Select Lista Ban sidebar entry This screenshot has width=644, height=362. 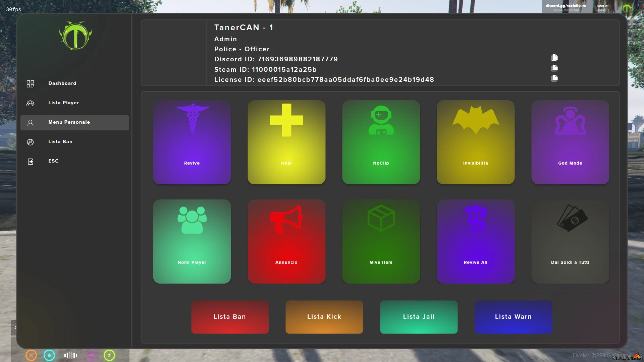[x=60, y=142]
